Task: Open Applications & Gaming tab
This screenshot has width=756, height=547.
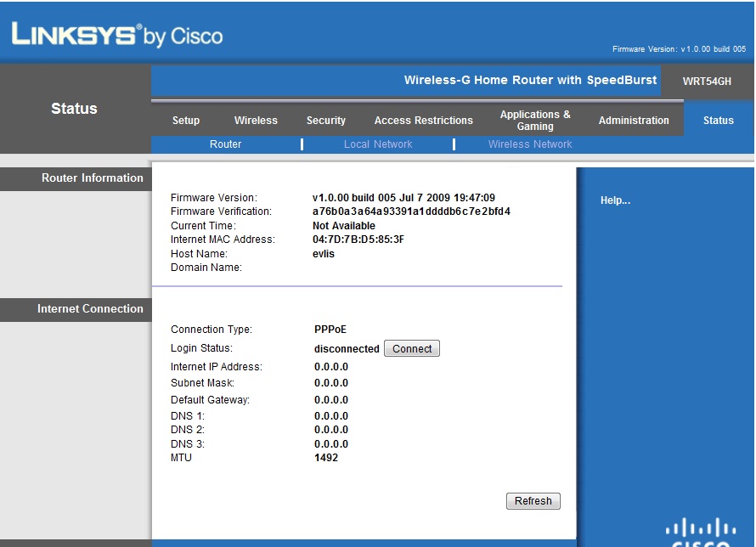Action: (534, 121)
